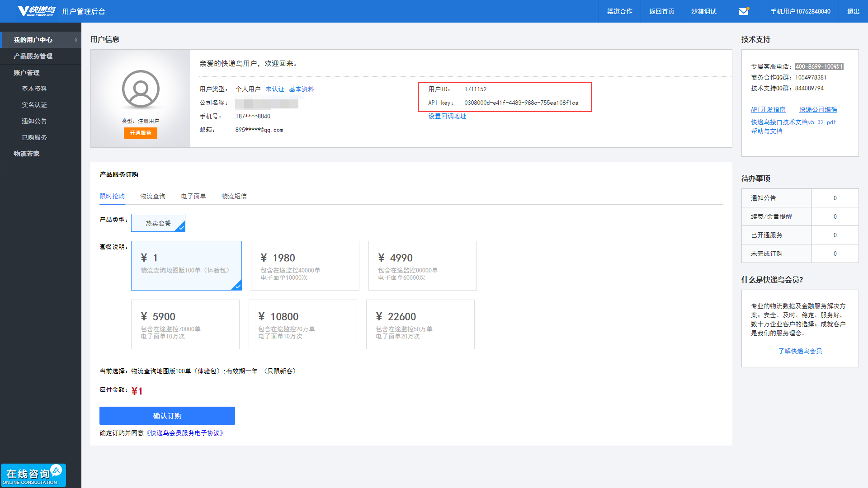
Task: Open 产品服务管理 sidebar section
Action: tap(41, 56)
